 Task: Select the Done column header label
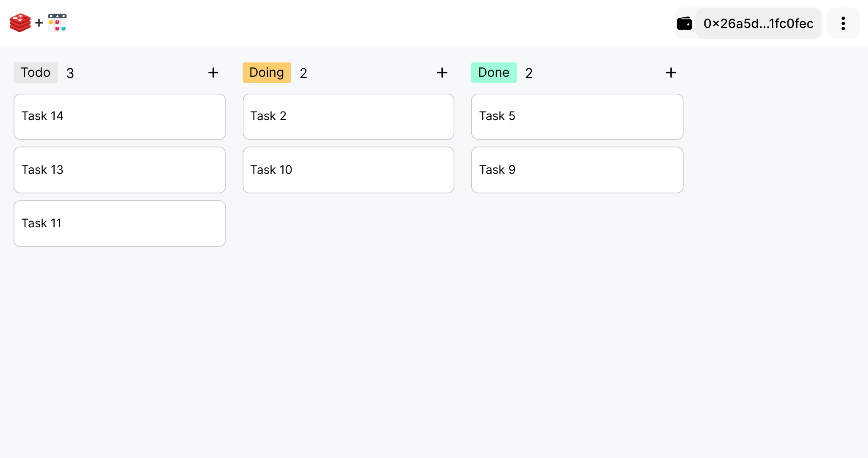(x=493, y=73)
